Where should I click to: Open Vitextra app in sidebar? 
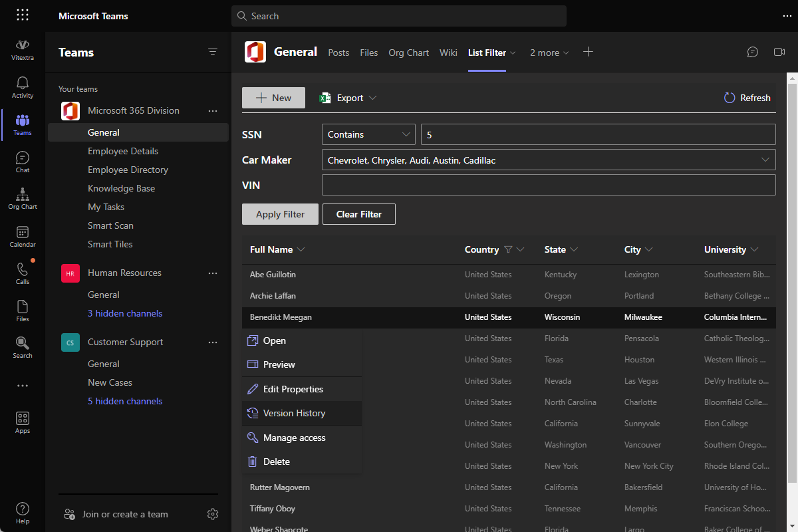point(23,49)
